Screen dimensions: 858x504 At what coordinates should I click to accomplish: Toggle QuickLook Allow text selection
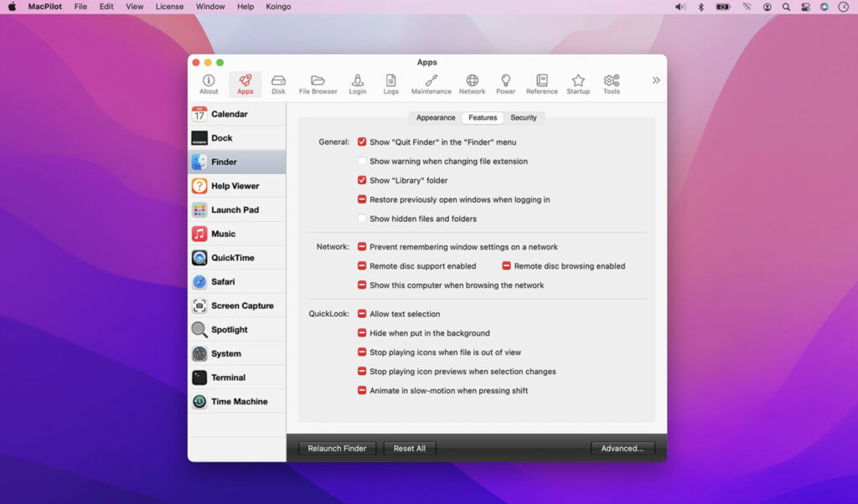coord(362,314)
